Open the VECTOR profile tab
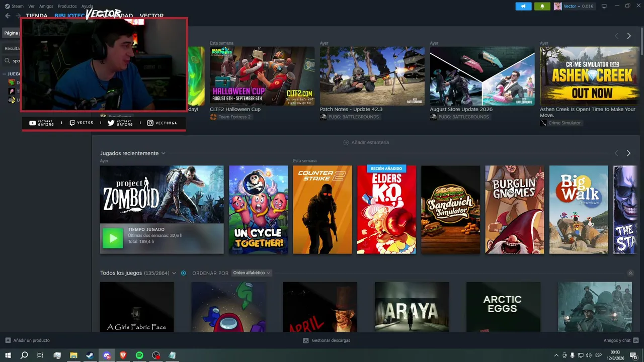This screenshot has width=644, height=362. [x=151, y=16]
